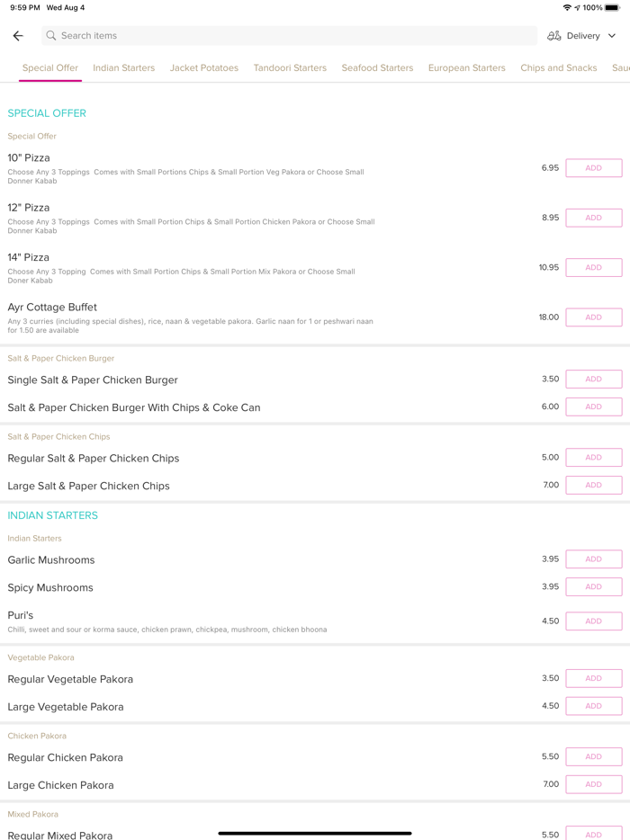Tap the Wi-Fi status icon

point(567,8)
